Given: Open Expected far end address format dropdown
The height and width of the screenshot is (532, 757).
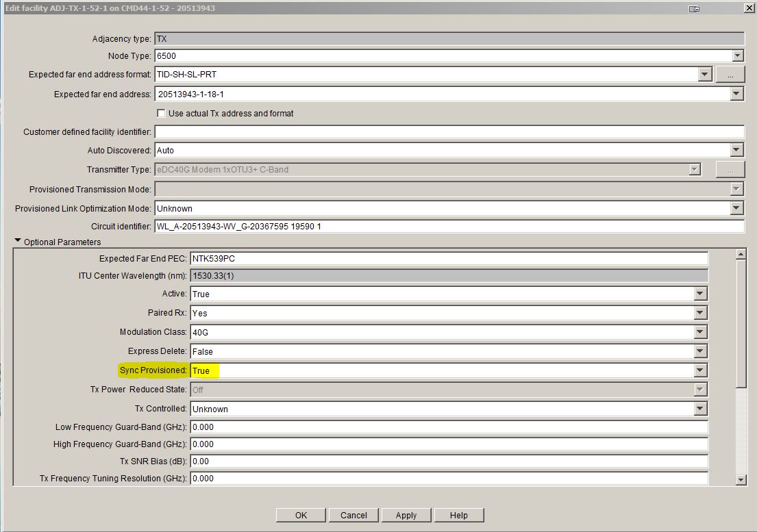Looking at the screenshot, I should click(704, 74).
